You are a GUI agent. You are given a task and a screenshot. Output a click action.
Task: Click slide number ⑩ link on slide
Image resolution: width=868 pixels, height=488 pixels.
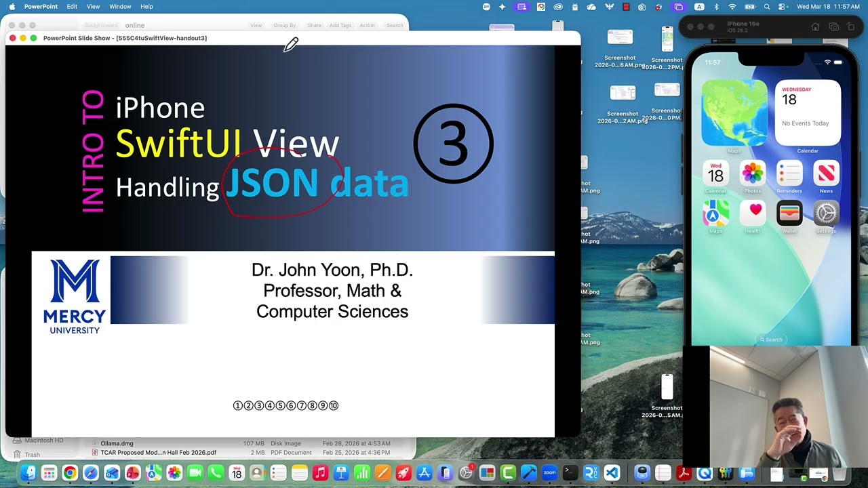click(x=333, y=405)
